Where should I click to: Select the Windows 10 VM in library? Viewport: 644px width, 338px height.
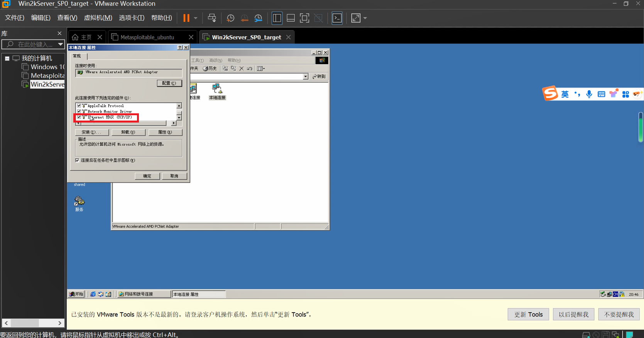(x=44, y=67)
